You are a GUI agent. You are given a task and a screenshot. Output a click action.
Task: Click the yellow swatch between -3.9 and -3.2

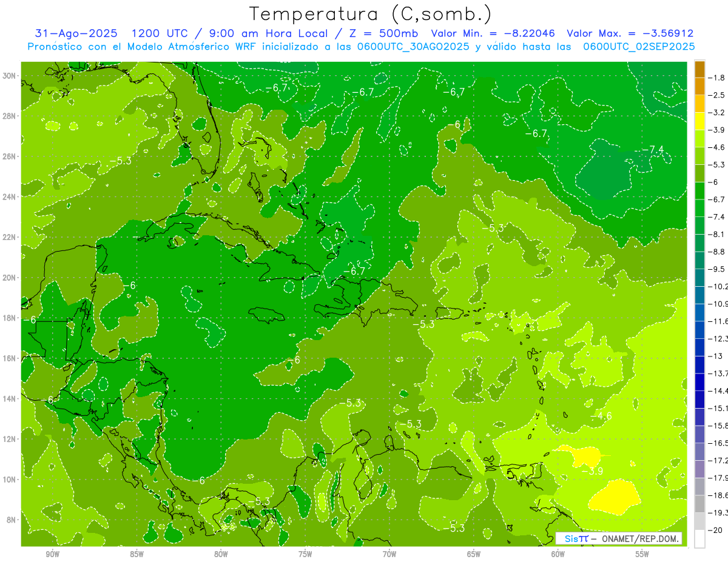[699, 121]
